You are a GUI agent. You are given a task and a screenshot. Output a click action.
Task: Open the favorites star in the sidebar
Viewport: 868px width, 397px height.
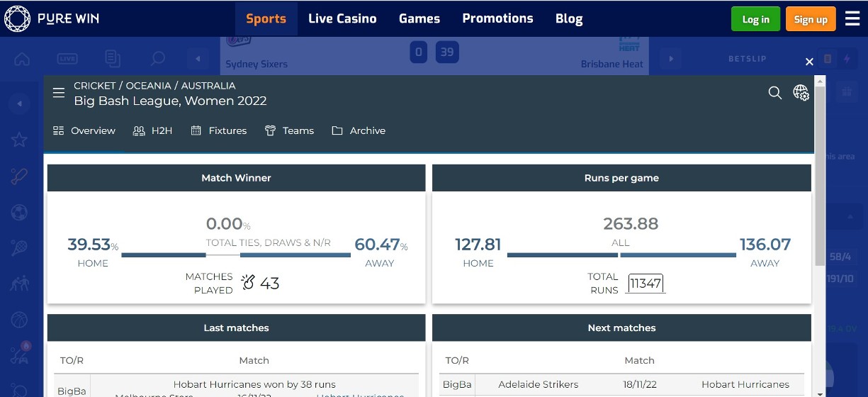click(x=19, y=140)
